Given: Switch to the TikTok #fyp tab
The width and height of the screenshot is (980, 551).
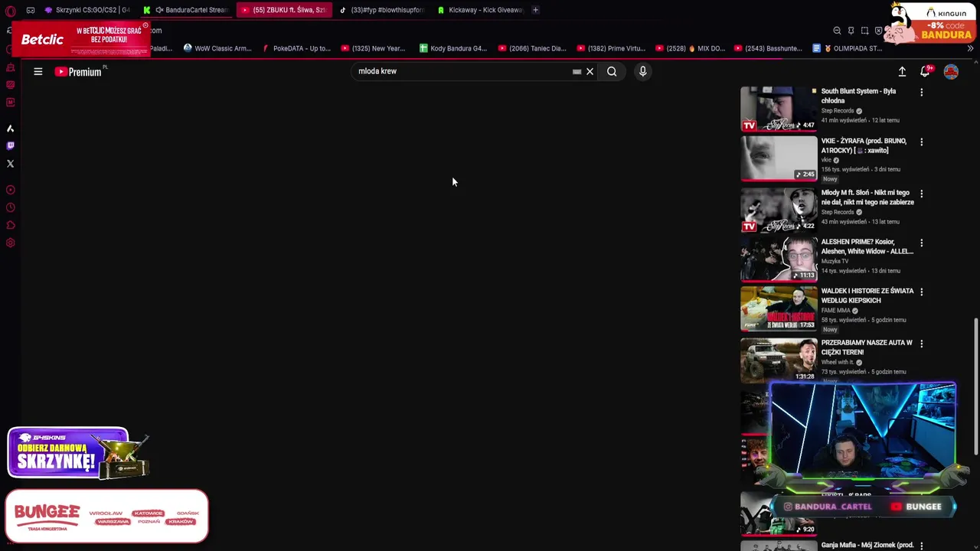Looking at the screenshot, I should coord(382,10).
